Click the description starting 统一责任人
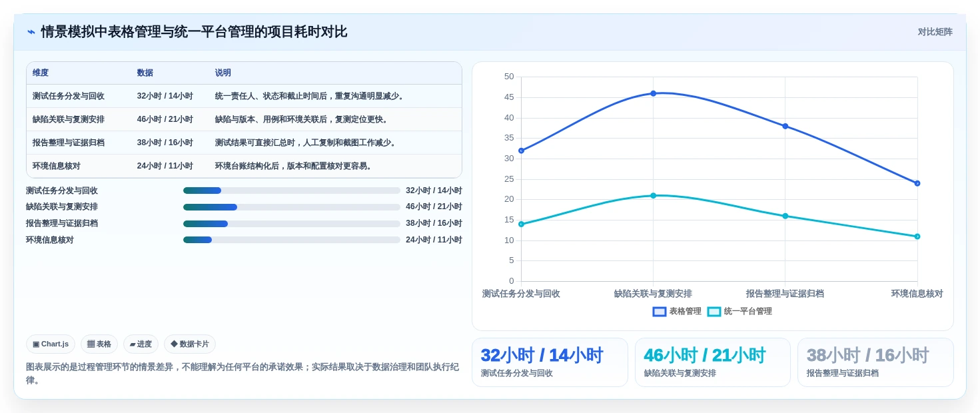Viewport: 980px width, 413px height. click(x=310, y=96)
